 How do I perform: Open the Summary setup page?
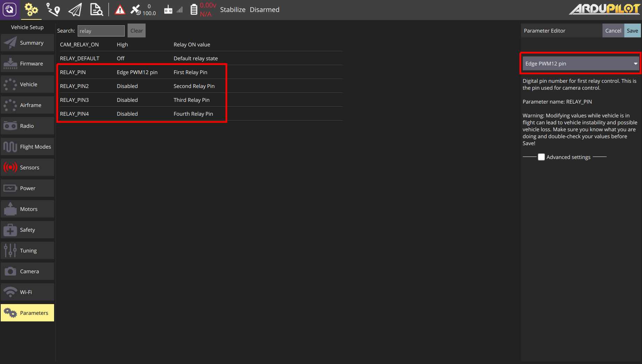click(x=27, y=43)
